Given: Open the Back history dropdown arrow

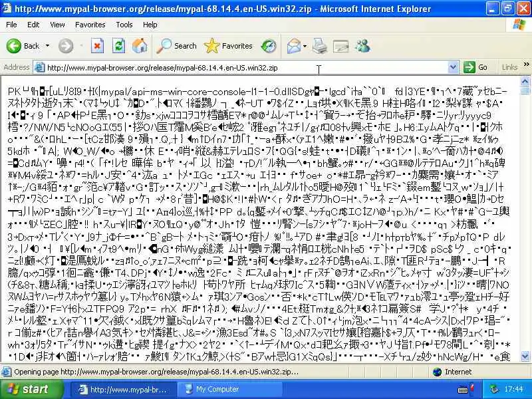Looking at the screenshot, I should pyautogui.click(x=47, y=46).
